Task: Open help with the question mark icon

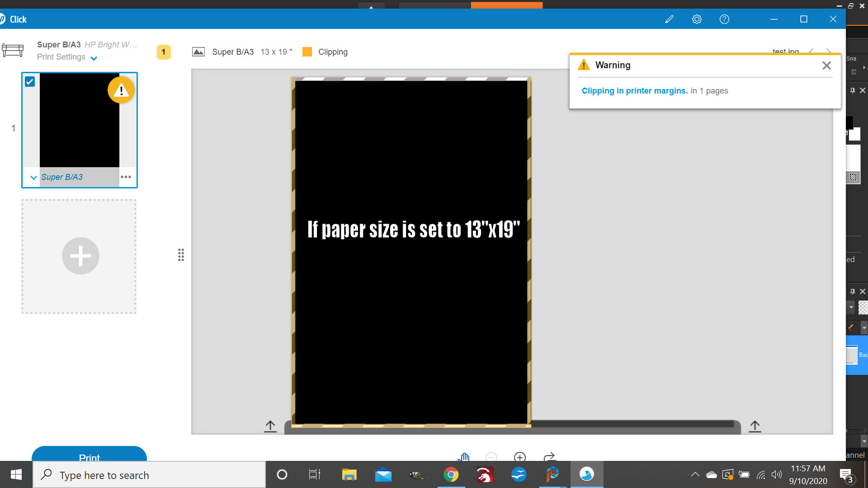Action: pos(724,19)
